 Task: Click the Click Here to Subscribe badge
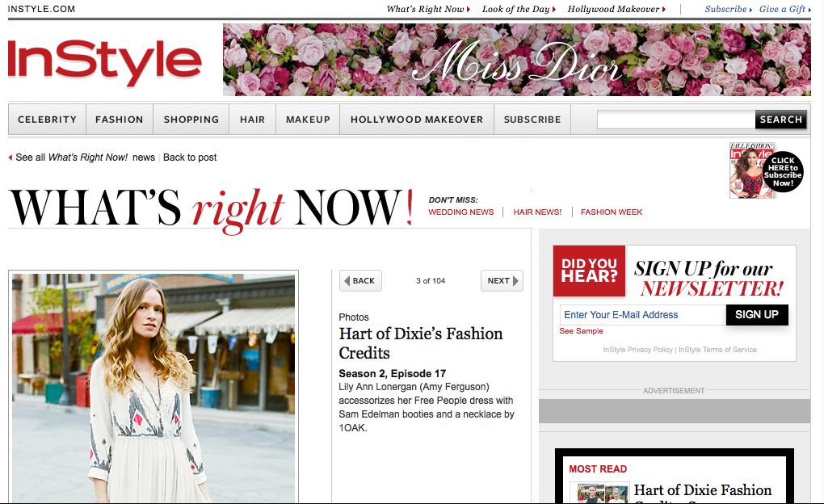pos(783,172)
